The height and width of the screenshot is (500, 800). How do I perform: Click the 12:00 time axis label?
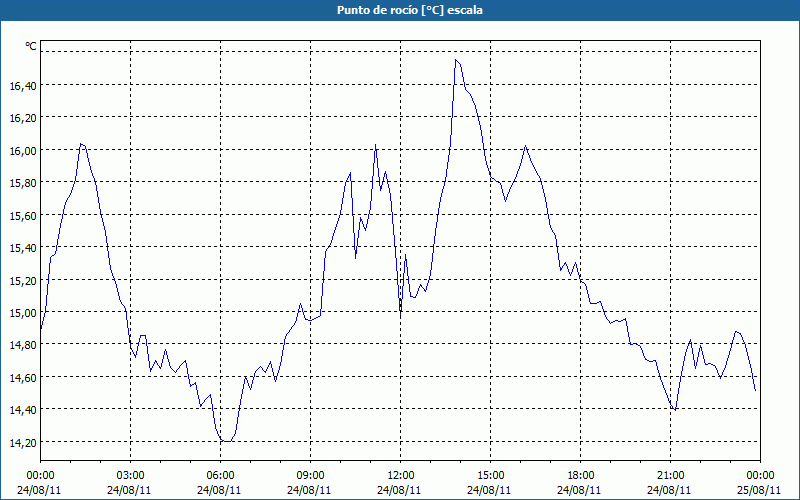401,476
